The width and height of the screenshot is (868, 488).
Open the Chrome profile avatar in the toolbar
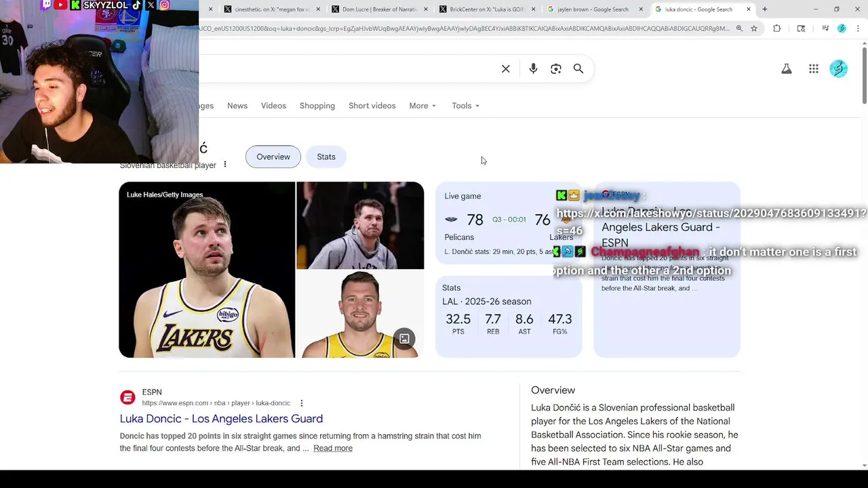[x=842, y=28]
